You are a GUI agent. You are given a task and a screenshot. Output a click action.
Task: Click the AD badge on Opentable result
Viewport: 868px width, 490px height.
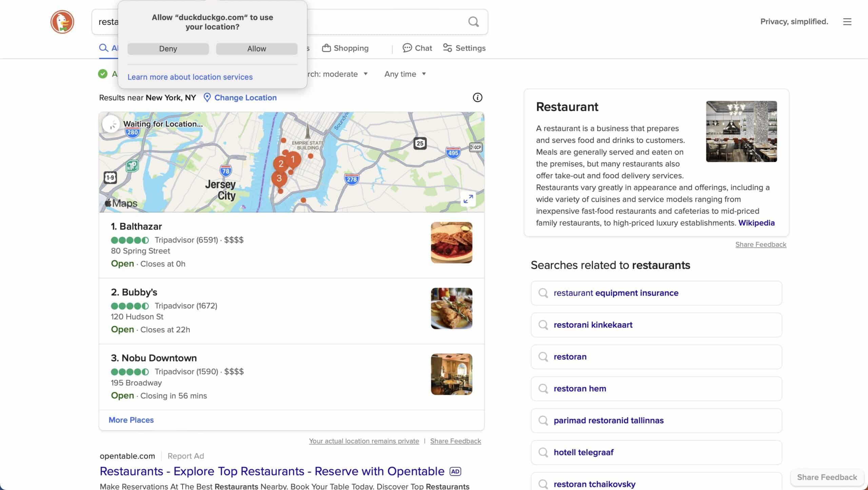coord(455,471)
